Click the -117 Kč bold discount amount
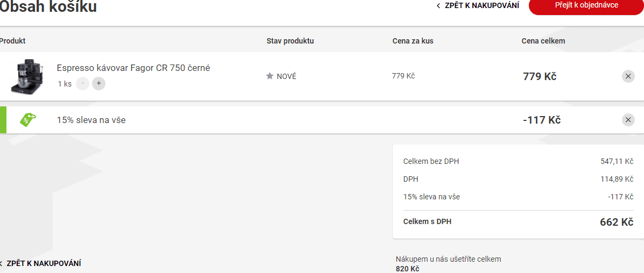Screen dimensions: 644x273 (542, 120)
